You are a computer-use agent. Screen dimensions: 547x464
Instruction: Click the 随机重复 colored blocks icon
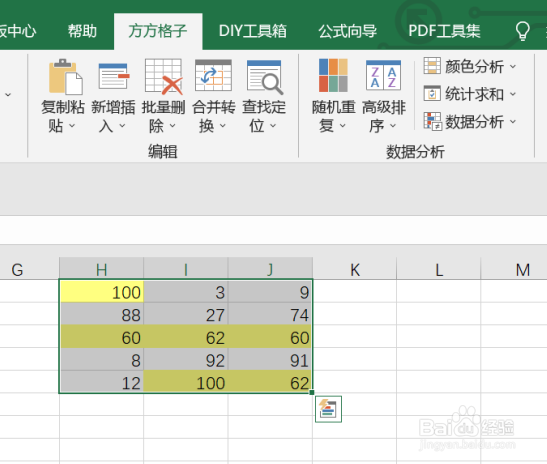coord(333,75)
